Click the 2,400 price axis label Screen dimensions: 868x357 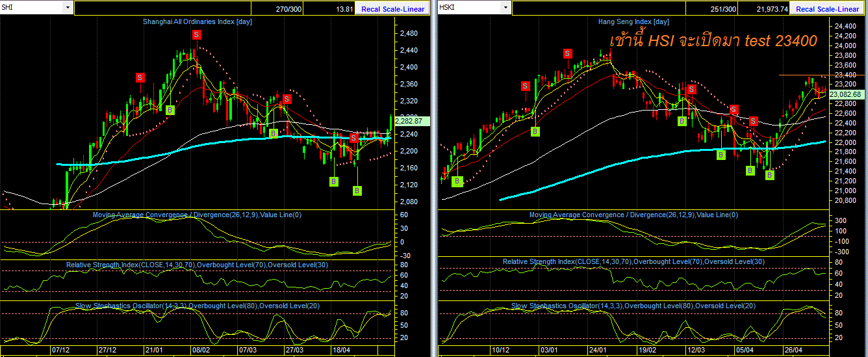pos(409,67)
